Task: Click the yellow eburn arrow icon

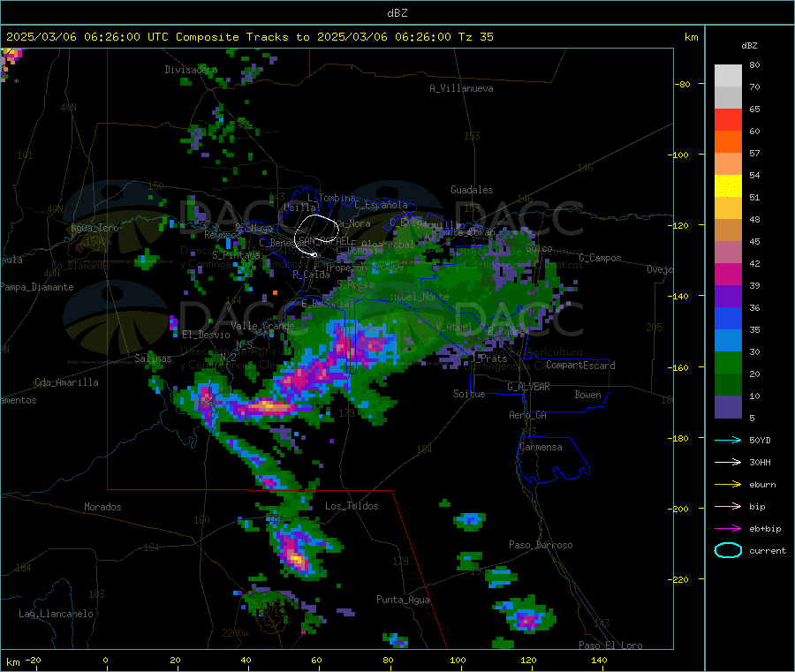Action: click(728, 485)
